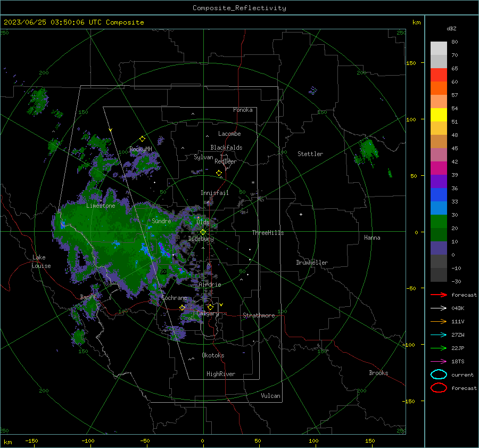Click the HighRiver label

pos(221,374)
